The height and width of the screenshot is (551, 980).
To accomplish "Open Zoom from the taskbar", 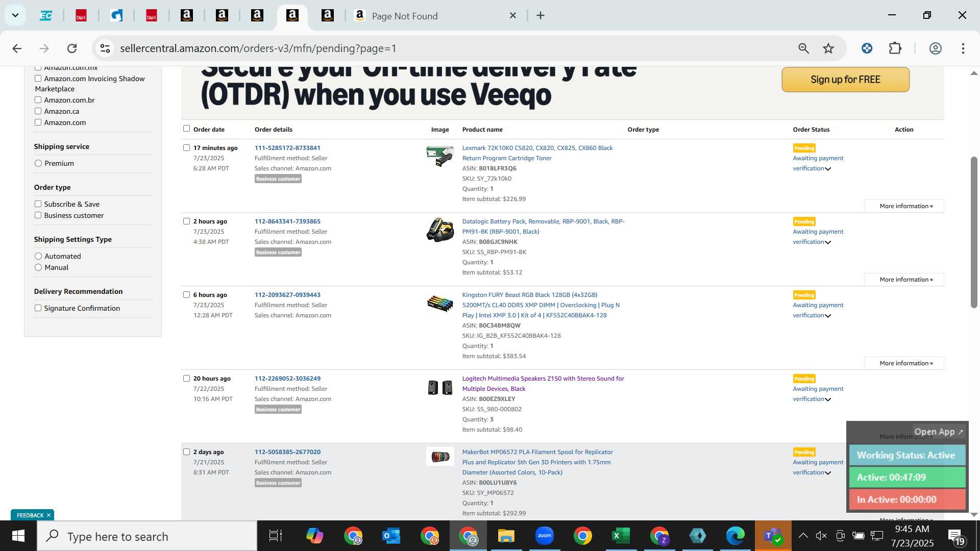I will [x=544, y=536].
